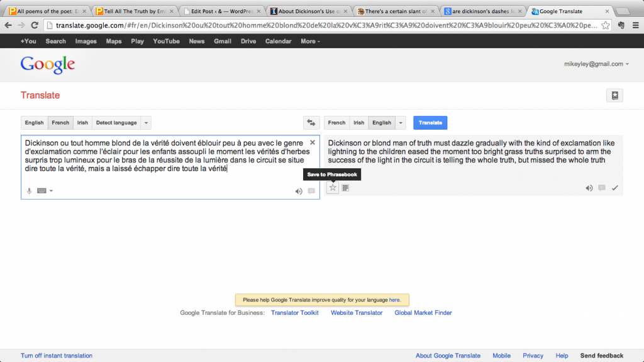The width and height of the screenshot is (644, 362).
Task: Open Search in Google bar
Action: 55,41
